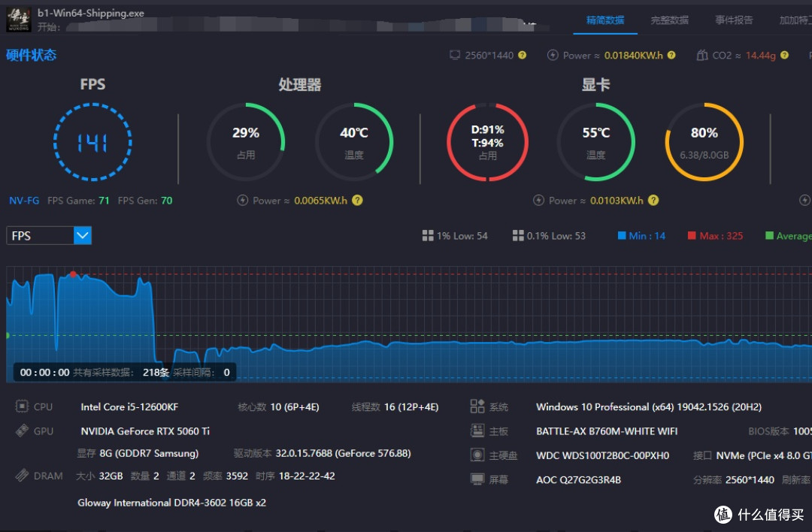
Task: Click the 00:00:00 timestamp on chart
Action: pos(44,372)
